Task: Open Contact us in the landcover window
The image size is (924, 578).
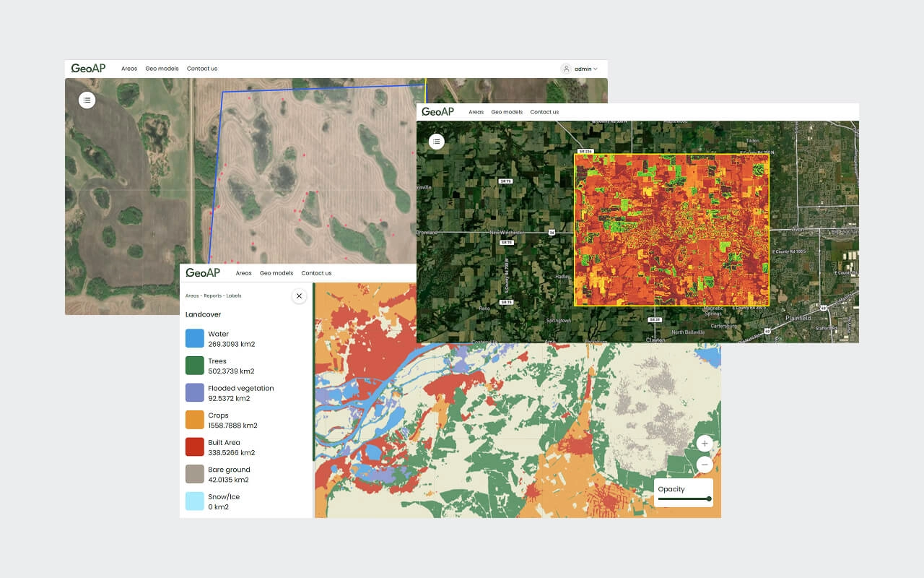Action: click(316, 273)
